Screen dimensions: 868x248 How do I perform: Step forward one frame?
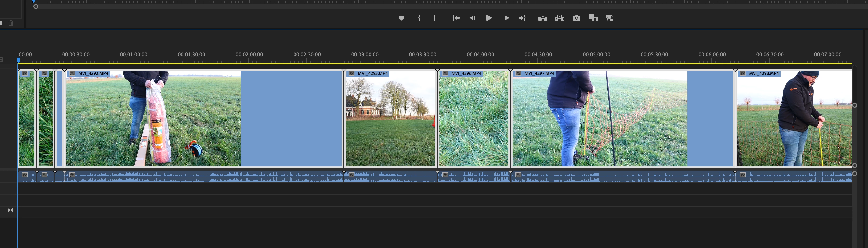tap(506, 18)
